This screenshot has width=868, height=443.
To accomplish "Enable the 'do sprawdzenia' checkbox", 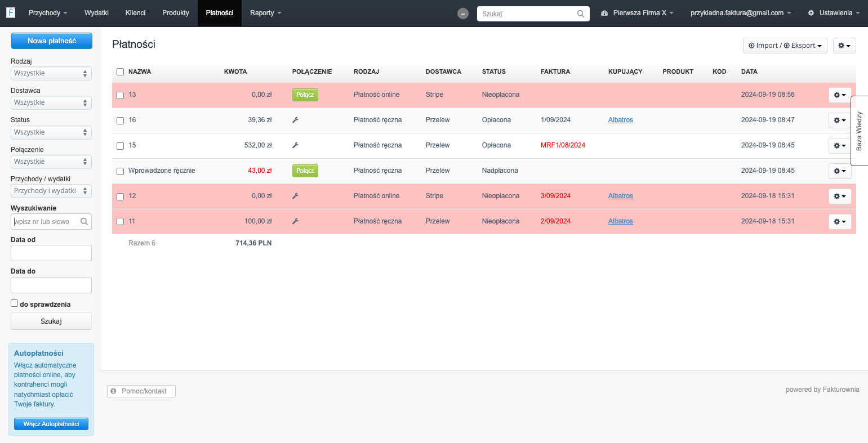I will [15, 303].
